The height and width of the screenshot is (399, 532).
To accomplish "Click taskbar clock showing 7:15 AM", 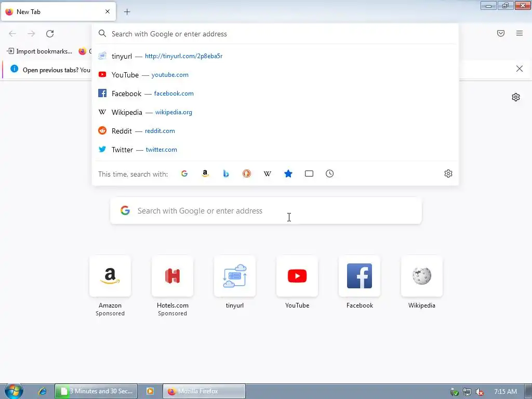I will pyautogui.click(x=506, y=392).
